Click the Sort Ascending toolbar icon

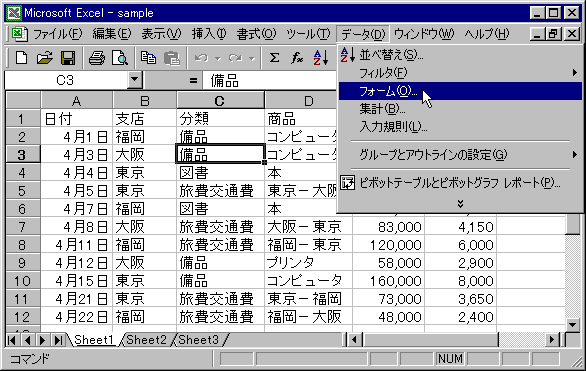tap(321, 58)
